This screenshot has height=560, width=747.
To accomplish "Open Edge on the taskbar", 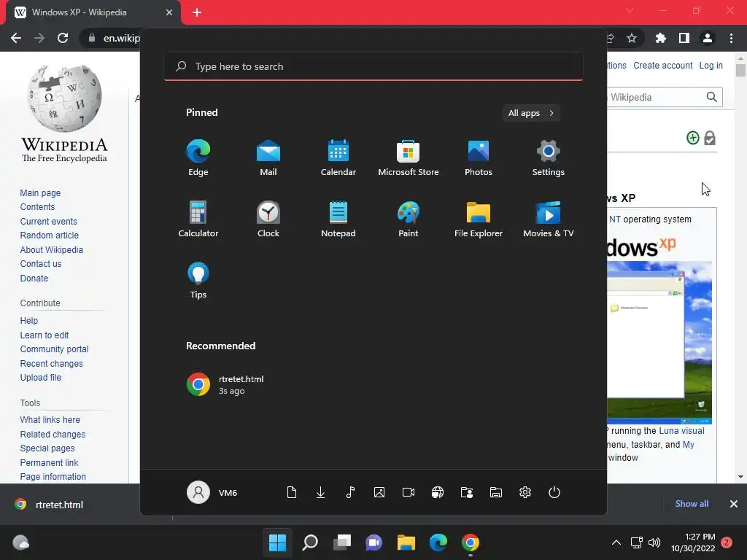I will (x=438, y=542).
